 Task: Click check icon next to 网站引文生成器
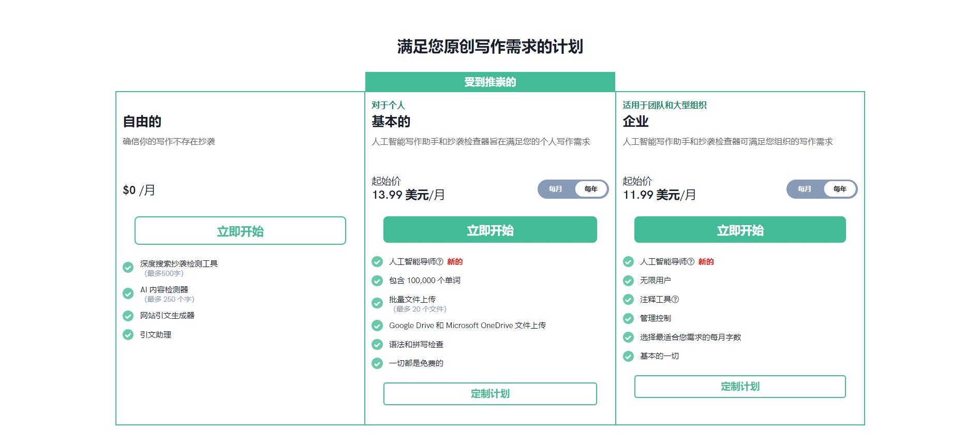pos(128,316)
